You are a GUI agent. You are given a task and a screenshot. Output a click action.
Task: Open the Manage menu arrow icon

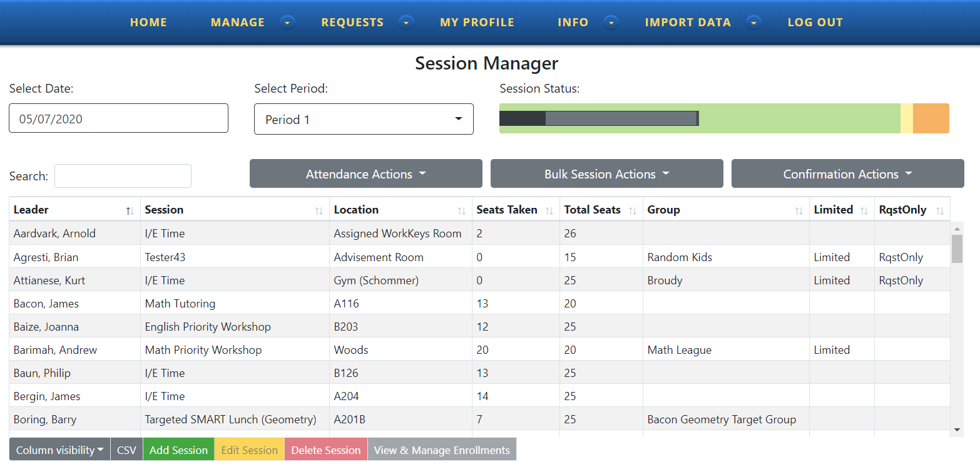pyautogui.click(x=287, y=23)
